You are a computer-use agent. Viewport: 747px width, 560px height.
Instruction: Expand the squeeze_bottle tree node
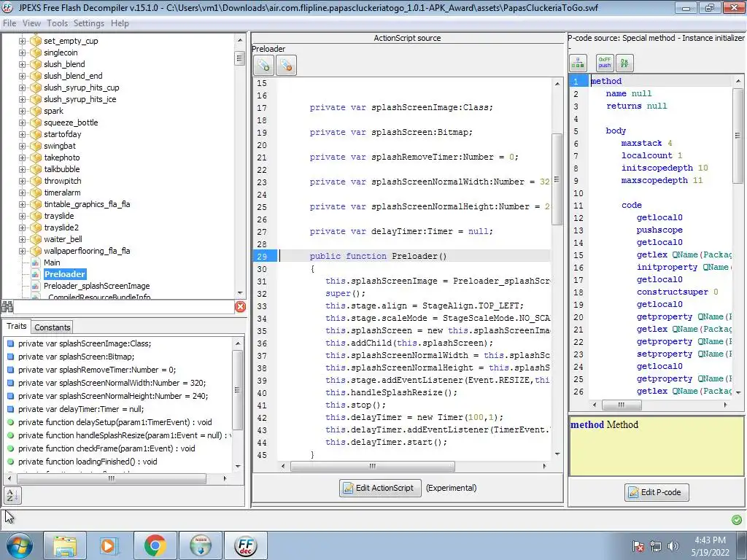click(23, 122)
